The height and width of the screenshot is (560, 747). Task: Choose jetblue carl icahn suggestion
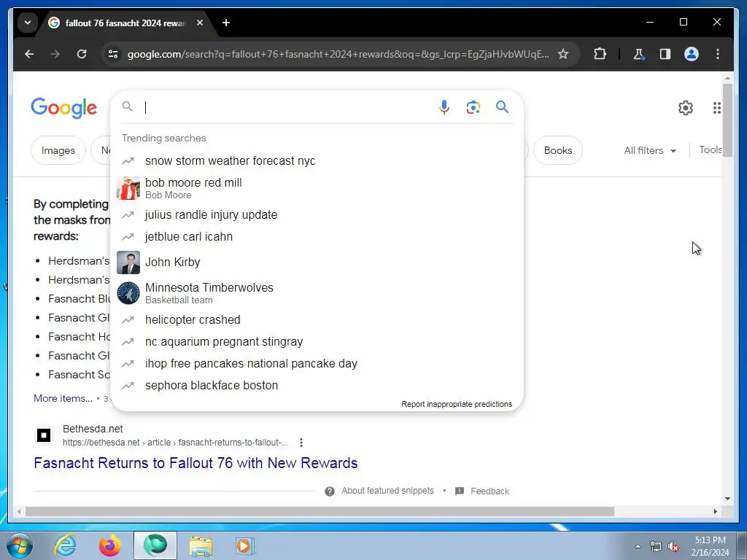317,237
